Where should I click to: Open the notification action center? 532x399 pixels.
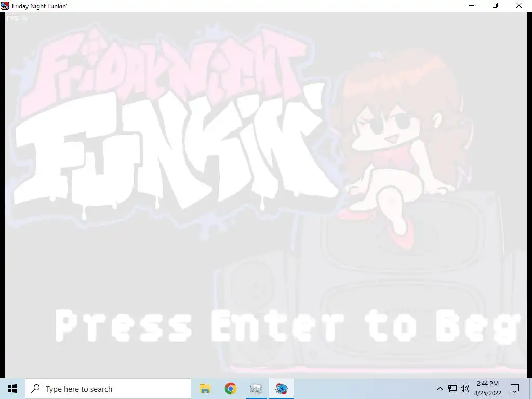tap(515, 389)
